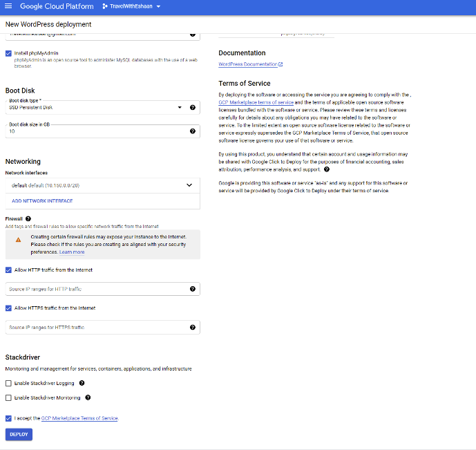Click the Terms of Service heading
The width and height of the screenshot is (476, 450).
245,84
